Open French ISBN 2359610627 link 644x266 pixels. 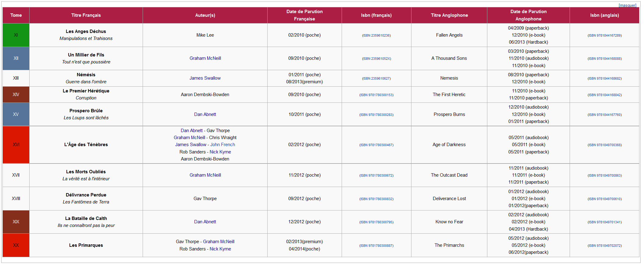(x=376, y=78)
